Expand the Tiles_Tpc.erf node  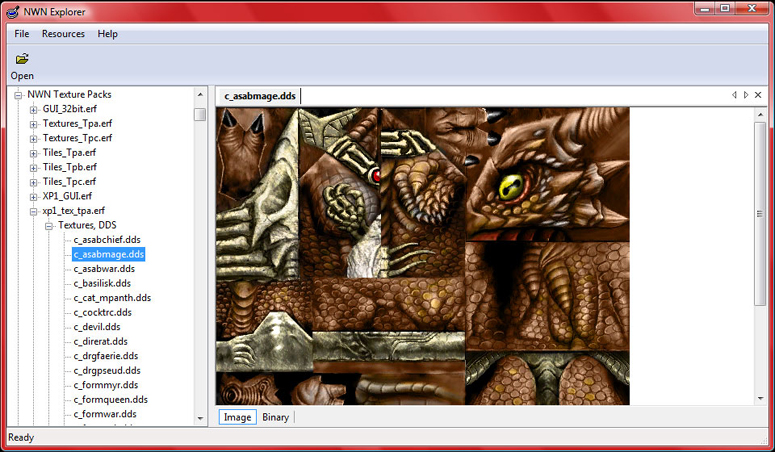click(34, 182)
